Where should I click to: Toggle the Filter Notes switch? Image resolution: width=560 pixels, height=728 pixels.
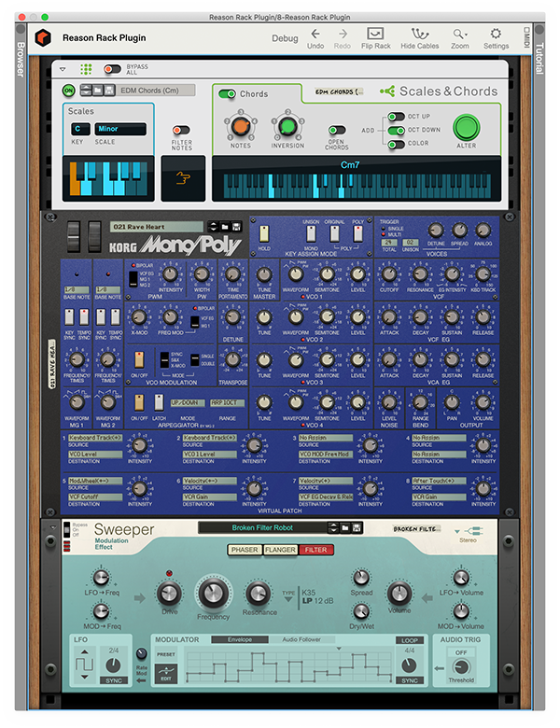click(x=181, y=130)
